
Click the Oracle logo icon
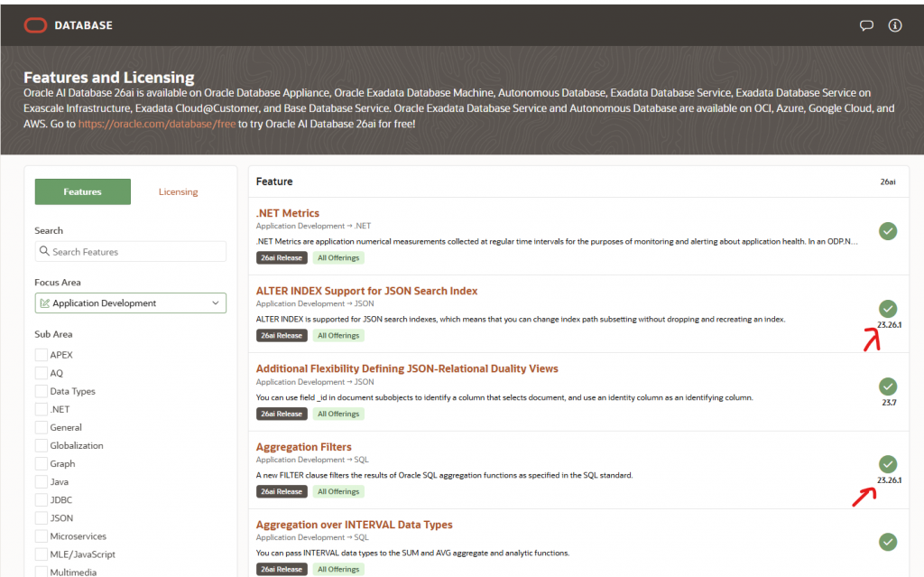click(x=35, y=25)
